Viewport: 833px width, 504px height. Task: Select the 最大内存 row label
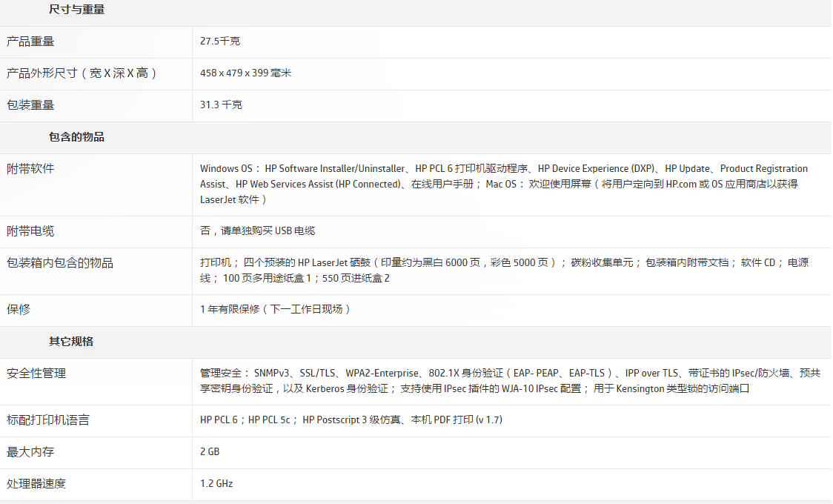coord(30,452)
